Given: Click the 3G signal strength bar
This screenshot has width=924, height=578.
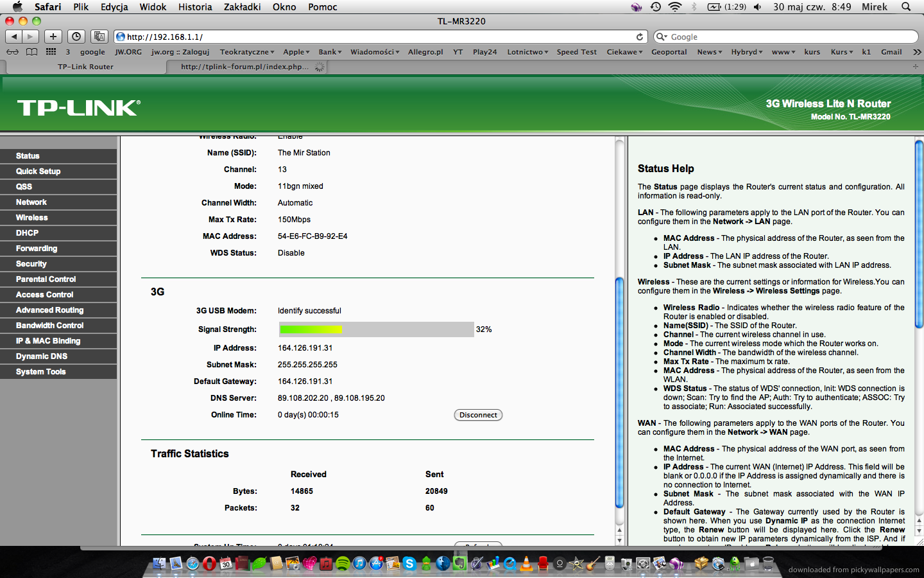Looking at the screenshot, I should pyautogui.click(x=376, y=329).
